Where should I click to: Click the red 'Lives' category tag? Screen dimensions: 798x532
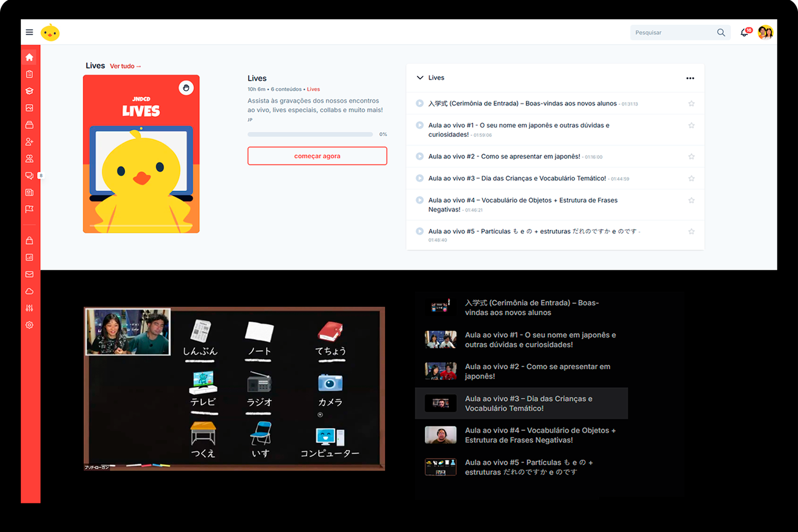click(x=313, y=89)
